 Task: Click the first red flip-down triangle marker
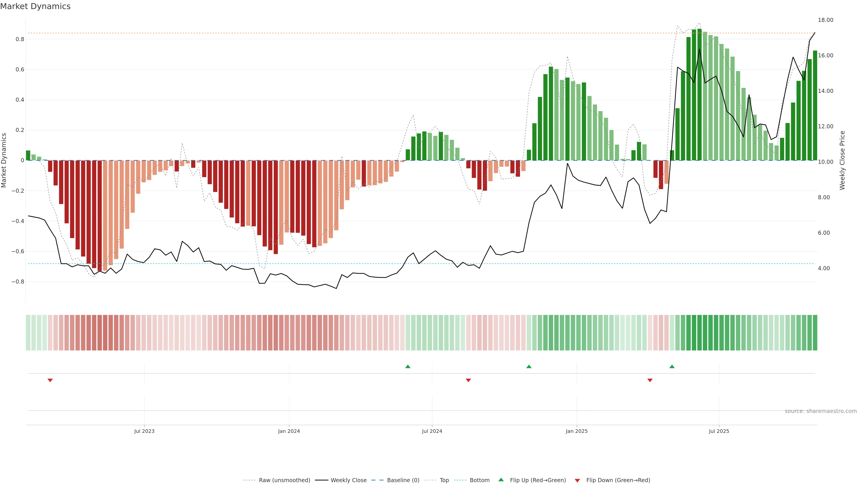click(x=50, y=380)
